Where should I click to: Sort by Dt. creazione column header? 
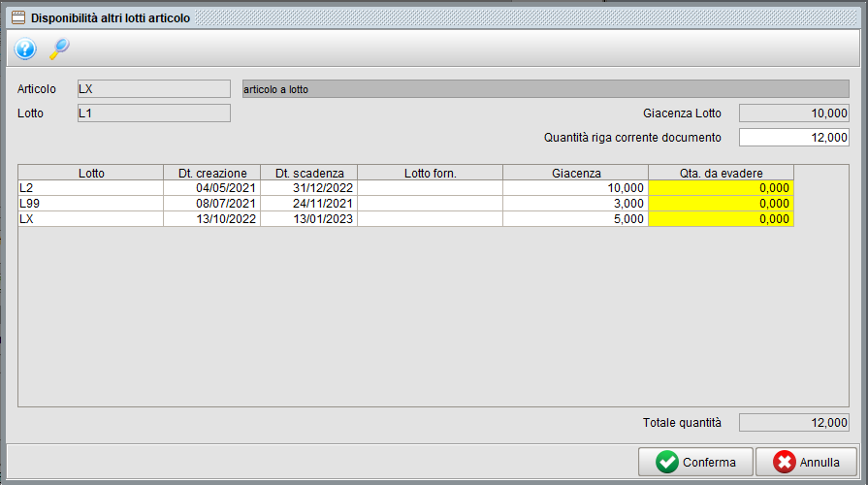click(x=212, y=173)
